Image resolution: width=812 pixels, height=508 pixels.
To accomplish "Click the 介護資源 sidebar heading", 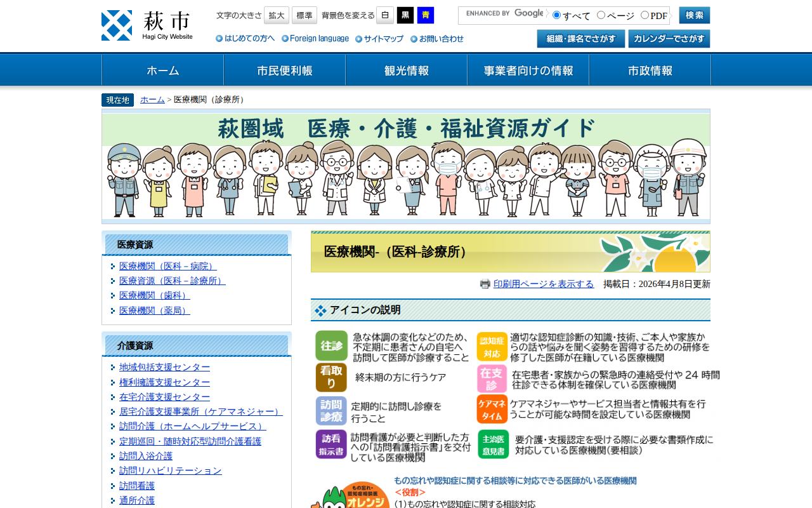I will tap(197, 345).
